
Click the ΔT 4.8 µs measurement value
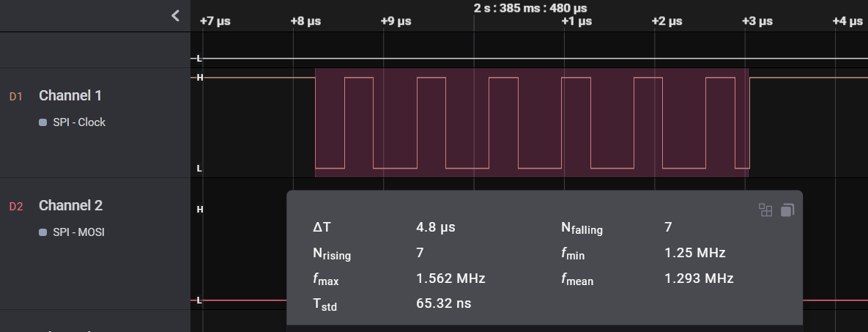pyautogui.click(x=436, y=227)
